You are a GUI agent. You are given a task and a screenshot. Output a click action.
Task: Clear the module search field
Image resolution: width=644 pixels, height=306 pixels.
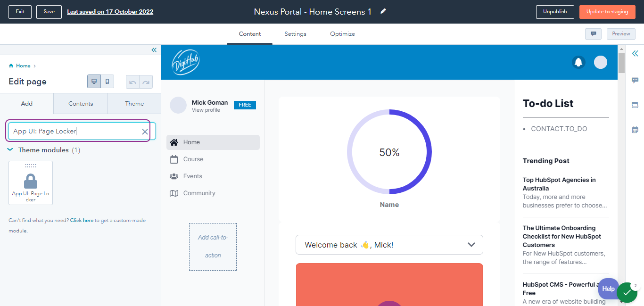pyautogui.click(x=145, y=132)
